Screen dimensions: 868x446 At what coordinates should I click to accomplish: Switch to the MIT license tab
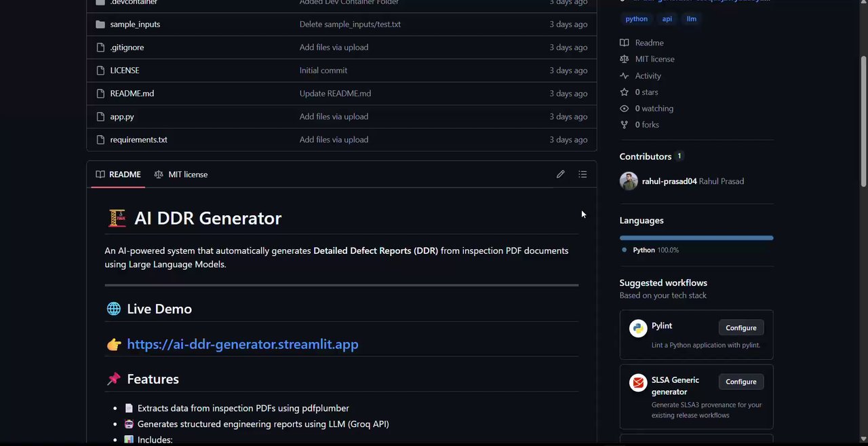(181, 174)
